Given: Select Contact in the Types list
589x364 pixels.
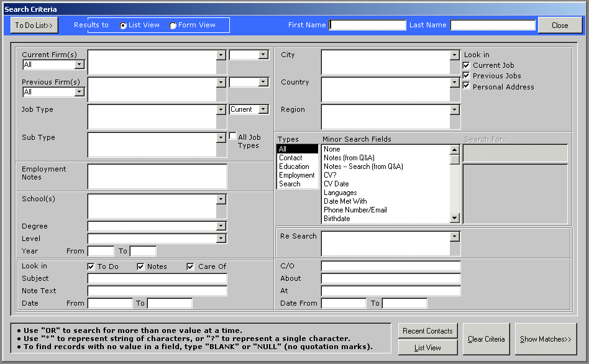Looking at the screenshot, I should click(297, 158).
